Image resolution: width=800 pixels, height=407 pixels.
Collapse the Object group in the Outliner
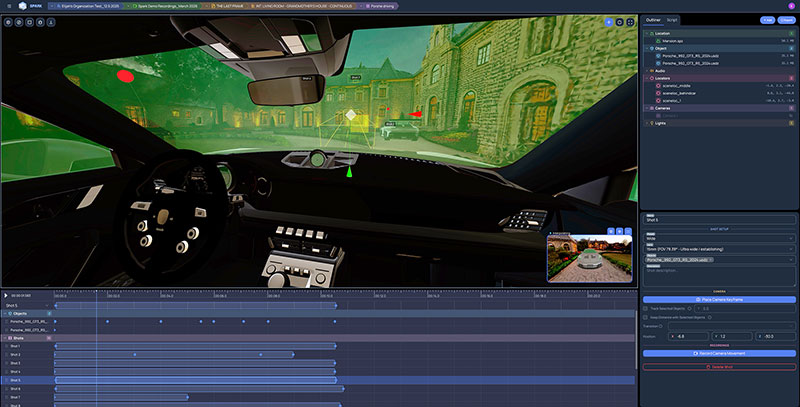(646, 48)
